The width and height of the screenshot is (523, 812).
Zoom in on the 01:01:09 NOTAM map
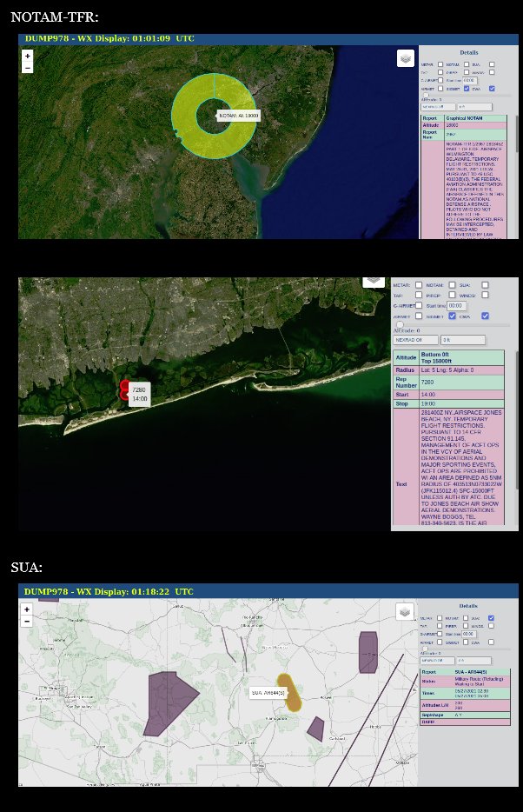point(28,56)
